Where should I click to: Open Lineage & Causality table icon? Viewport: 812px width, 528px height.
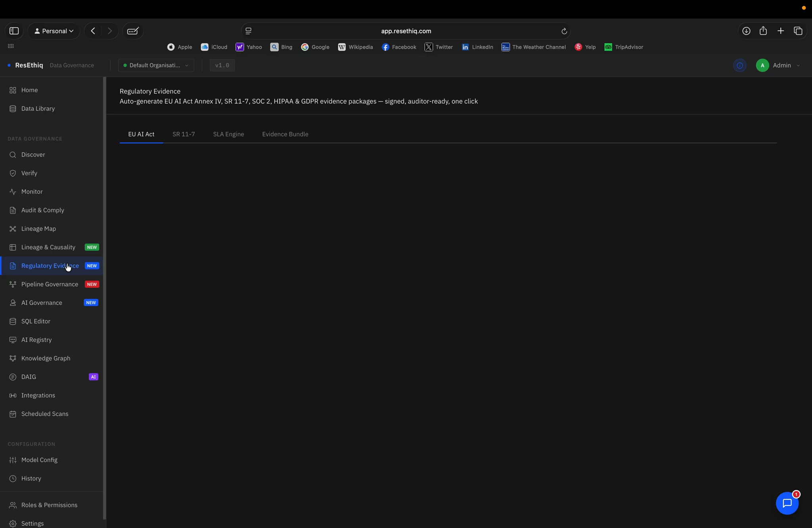click(x=13, y=247)
